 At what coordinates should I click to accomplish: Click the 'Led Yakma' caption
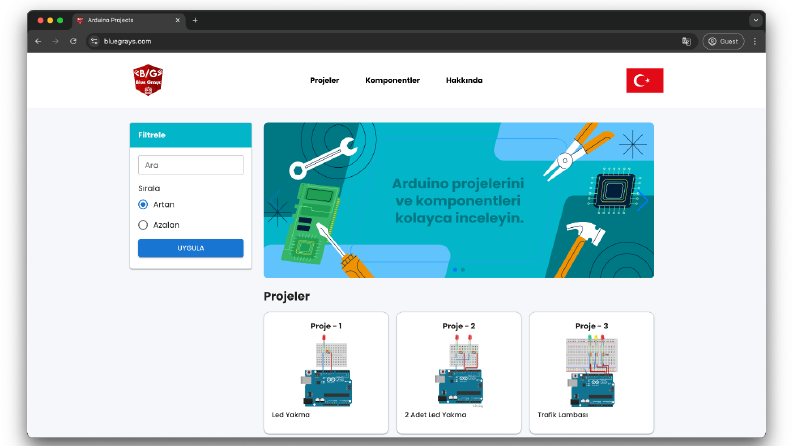click(x=291, y=415)
